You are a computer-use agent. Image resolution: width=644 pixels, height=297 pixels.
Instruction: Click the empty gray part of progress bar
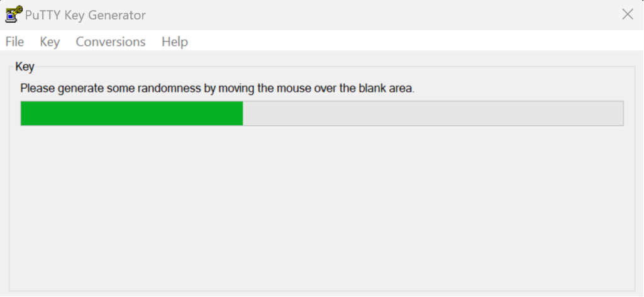tap(433, 113)
